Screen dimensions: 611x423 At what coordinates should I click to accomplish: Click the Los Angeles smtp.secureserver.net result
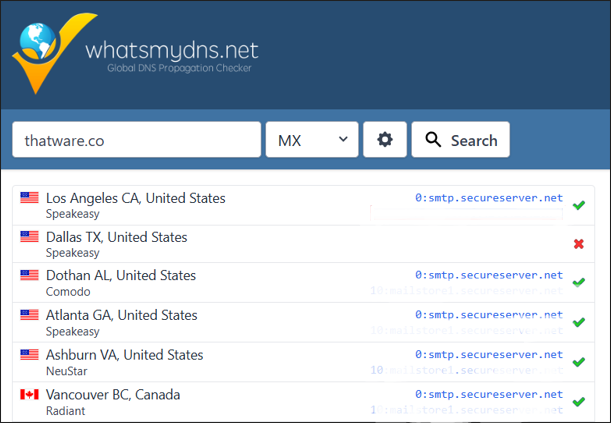tap(489, 198)
